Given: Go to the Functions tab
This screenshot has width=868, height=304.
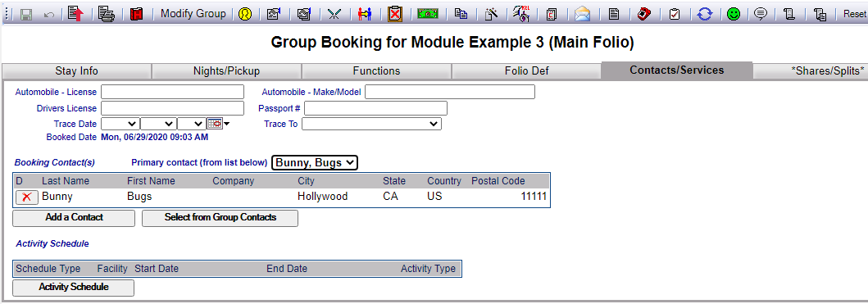Looking at the screenshot, I should tap(376, 70).
